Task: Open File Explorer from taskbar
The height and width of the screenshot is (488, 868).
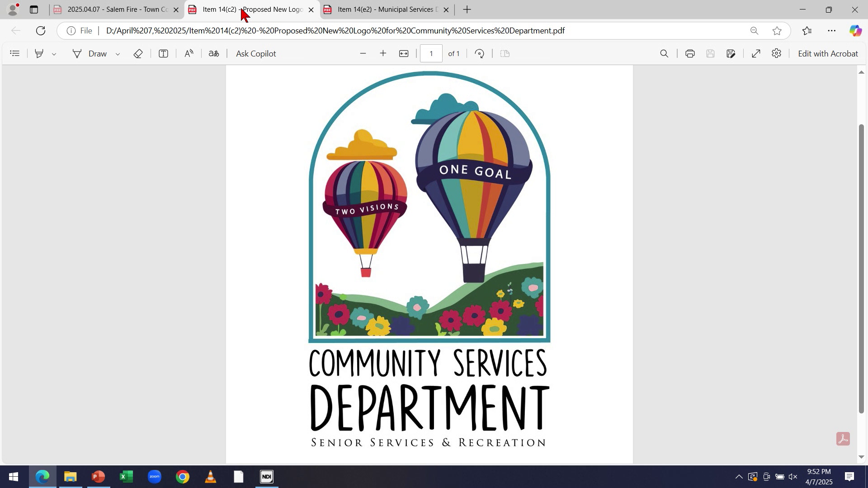Action: point(70,477)
